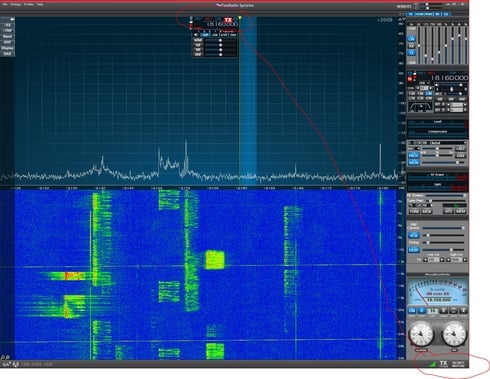Expand the Display panel on left sidebar

point(7,48)
